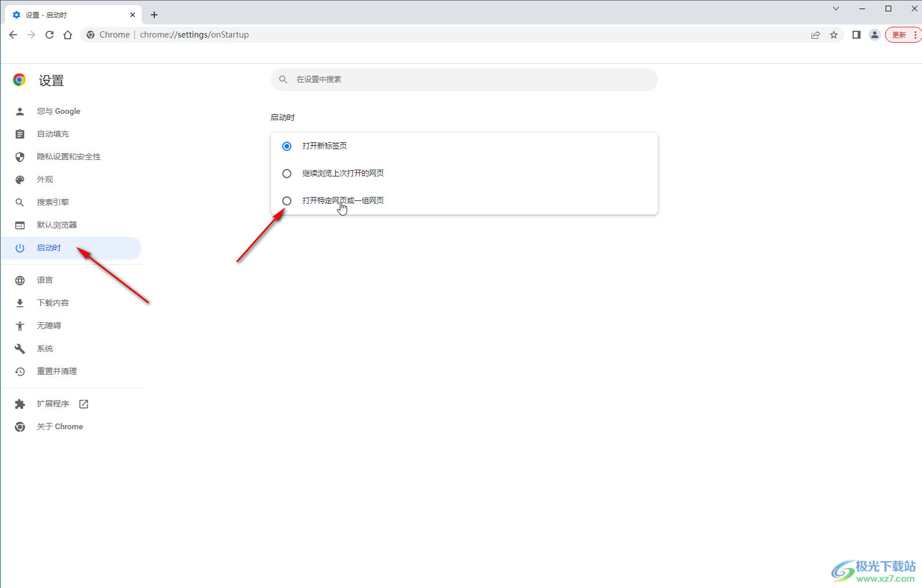Click the puzzle piece icon beside 扩展程序
Image resolution: width=922 pixels, height=588 pixels.
(x=20, y=404)
